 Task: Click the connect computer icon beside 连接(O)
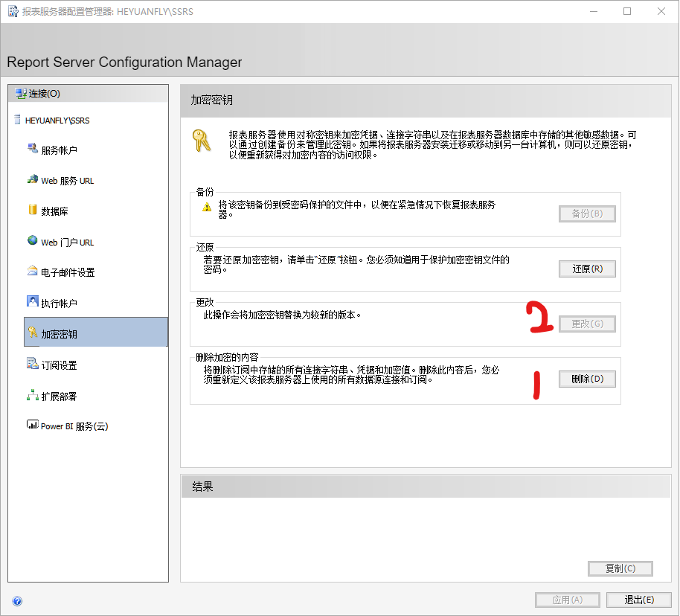pyautogui.click(x=20, y=93)
